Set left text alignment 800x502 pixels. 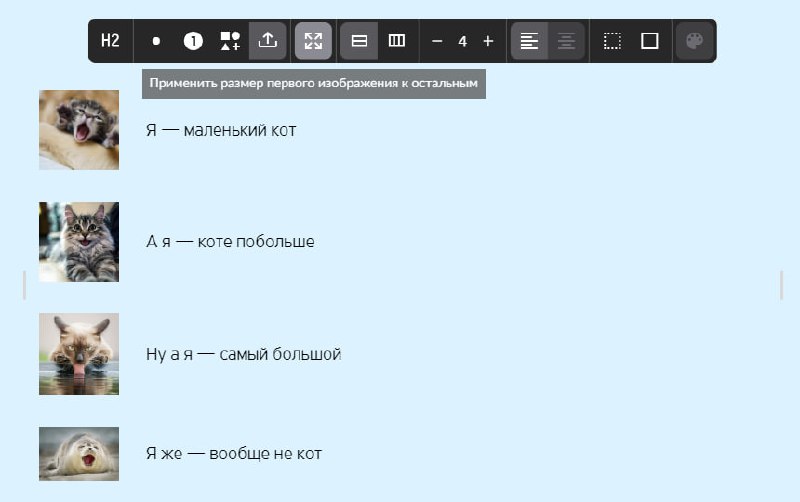(x=530, y=41)
